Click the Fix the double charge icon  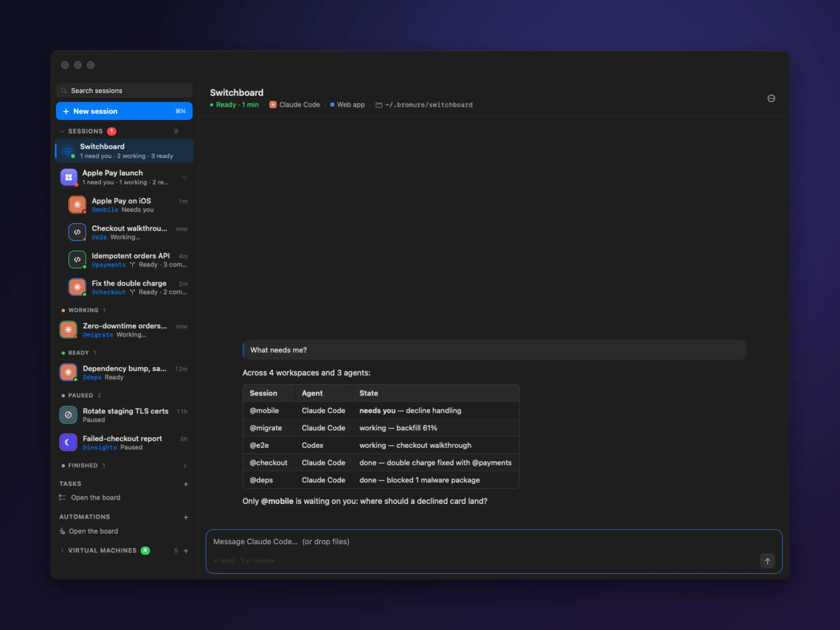(77, 287)
